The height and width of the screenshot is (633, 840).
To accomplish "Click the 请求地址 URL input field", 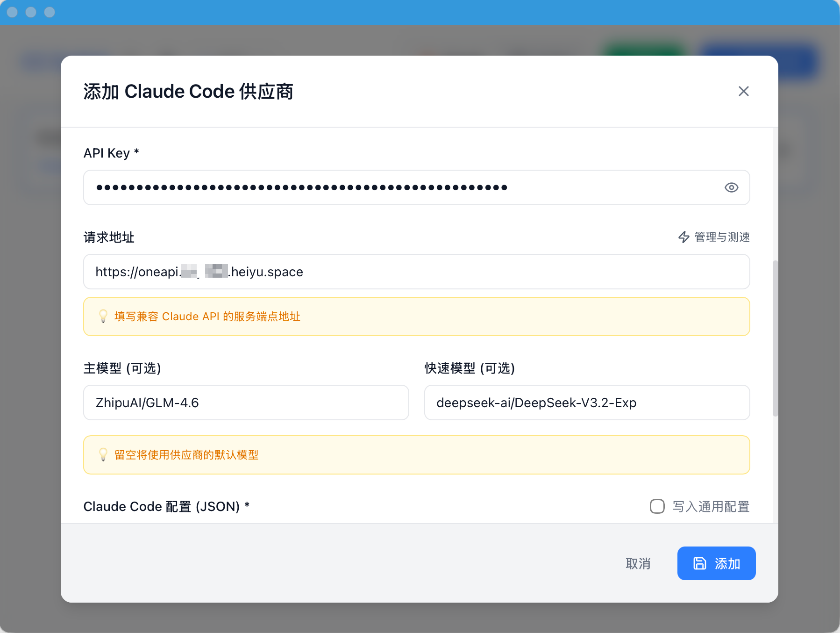I will click(417, 272).
